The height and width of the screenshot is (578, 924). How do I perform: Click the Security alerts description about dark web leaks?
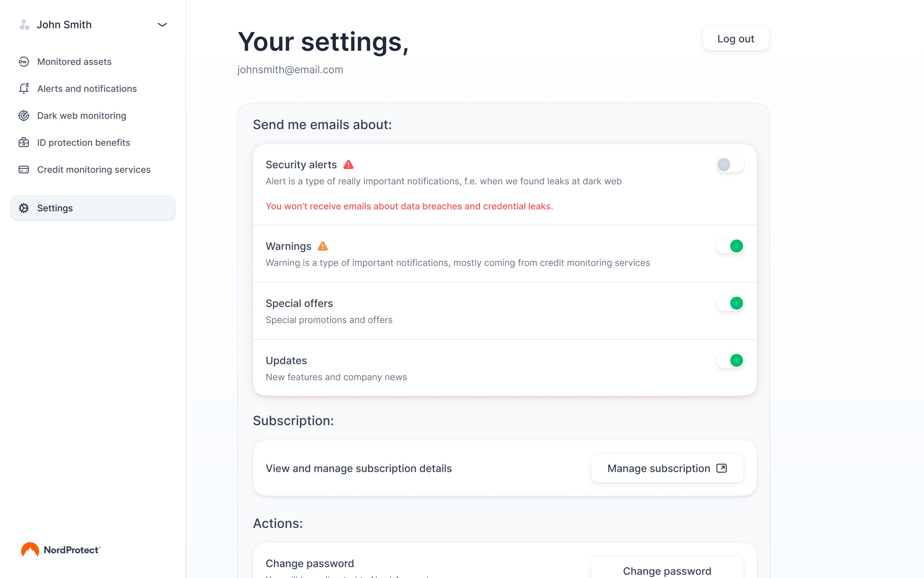pyautogui.click(x=444, y=181)
